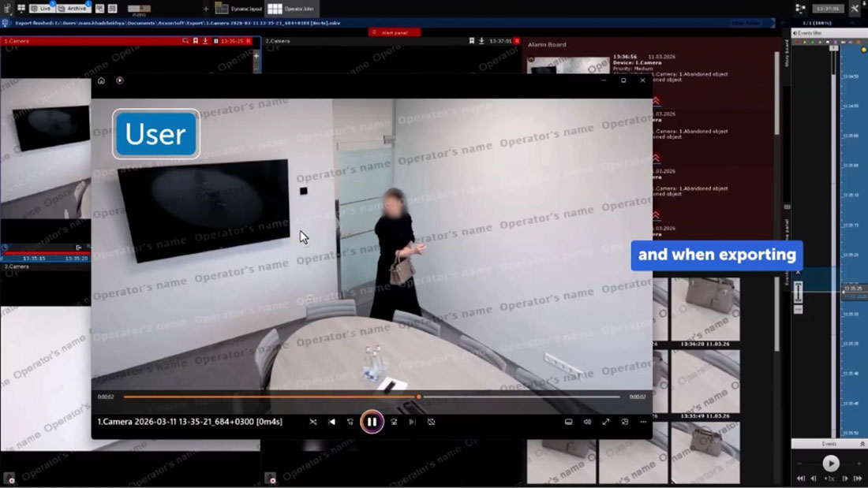Click the 13:35:15 label on 1.Camera timeline
The width and height of the screenshot is (868, 488).
click(34, 259)
